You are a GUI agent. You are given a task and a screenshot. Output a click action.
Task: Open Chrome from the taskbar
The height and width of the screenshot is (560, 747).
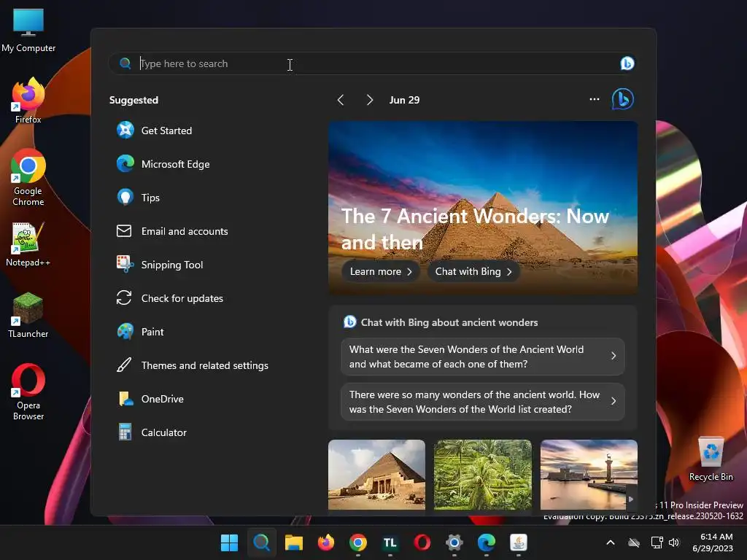point(357,542)
